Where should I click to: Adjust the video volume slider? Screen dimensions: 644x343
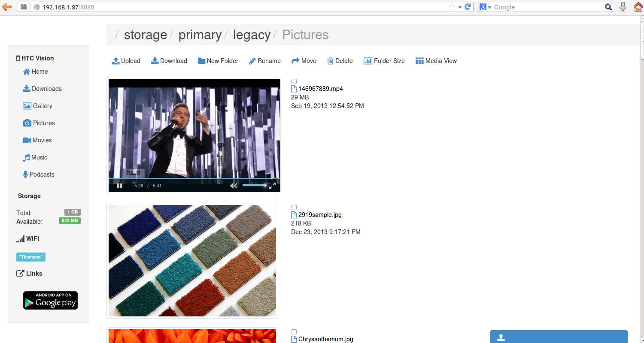254,185
